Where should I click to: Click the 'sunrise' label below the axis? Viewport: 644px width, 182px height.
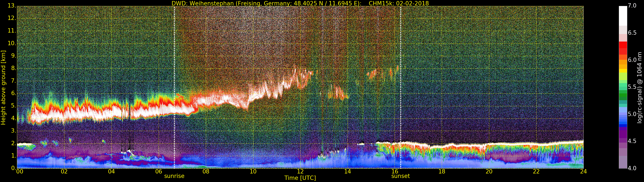pyautogui.click(x=174, y=176)
